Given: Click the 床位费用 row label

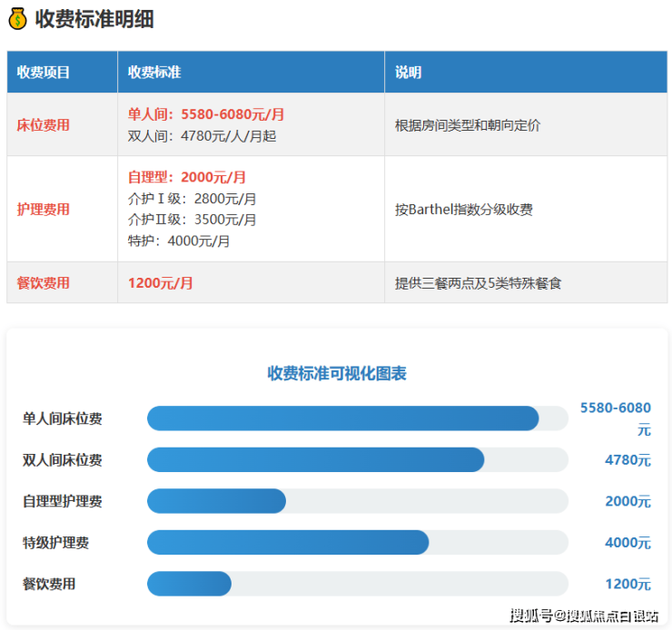Looking at the screenshot, I should (44, 125).
